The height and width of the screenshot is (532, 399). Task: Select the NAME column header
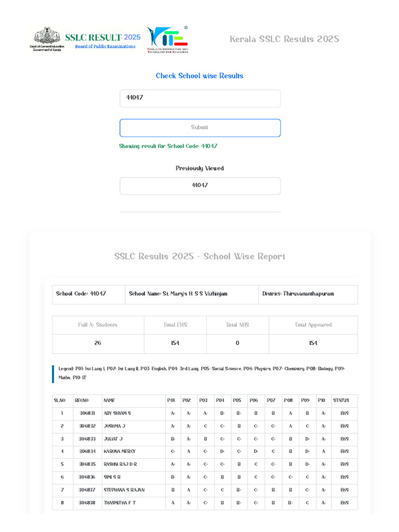tap(134, 401)
